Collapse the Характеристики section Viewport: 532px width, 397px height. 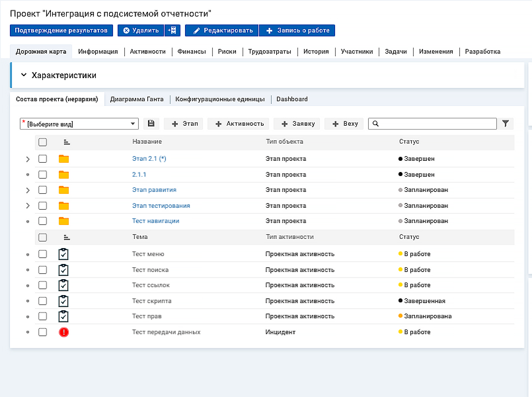(23, 75)
